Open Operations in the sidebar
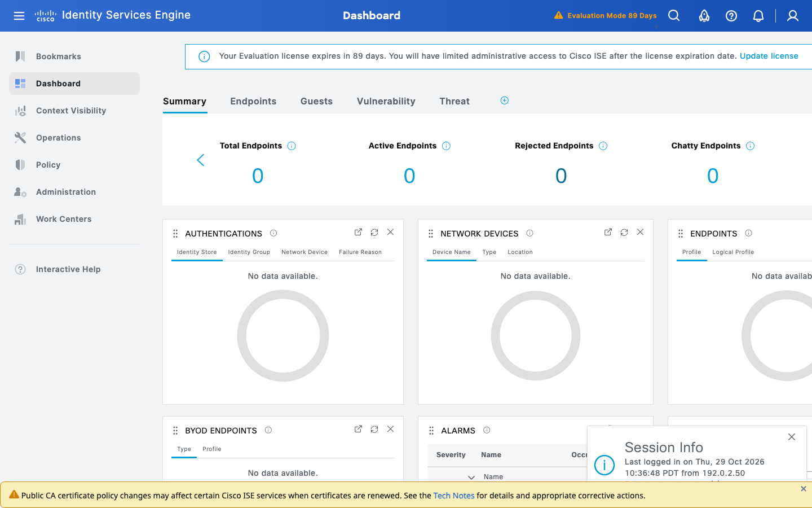This screenshot has height=508, width=812. click(x=74, y=138)
